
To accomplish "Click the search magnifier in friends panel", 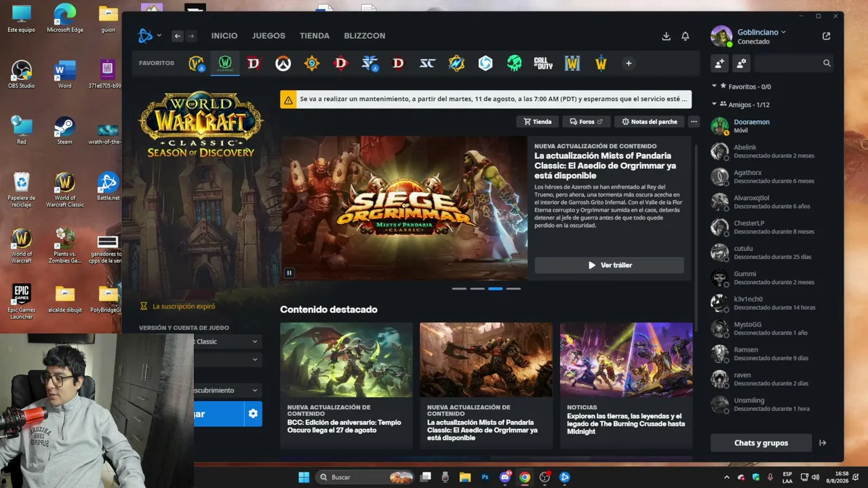I will point(827,63).
